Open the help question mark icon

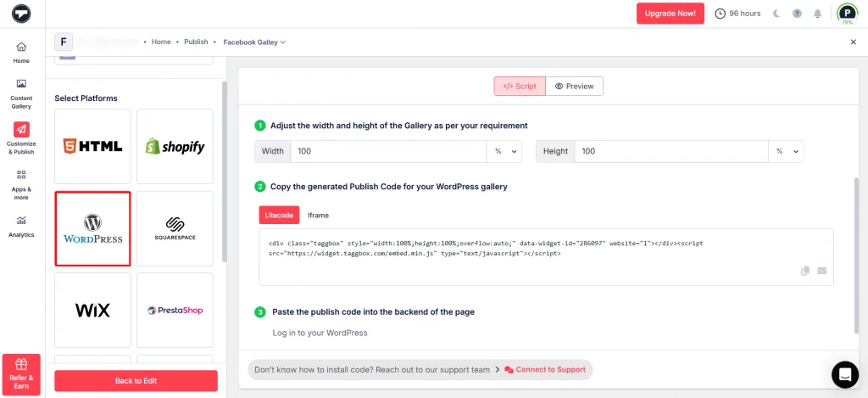tap(797, 14)
